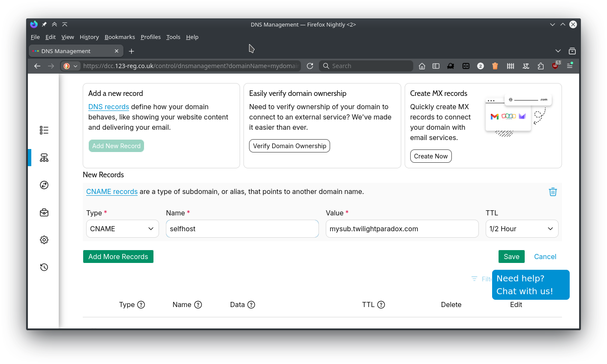Show help for the Type column
This screenshot has height=364, width=607.
tap(141, 305)
